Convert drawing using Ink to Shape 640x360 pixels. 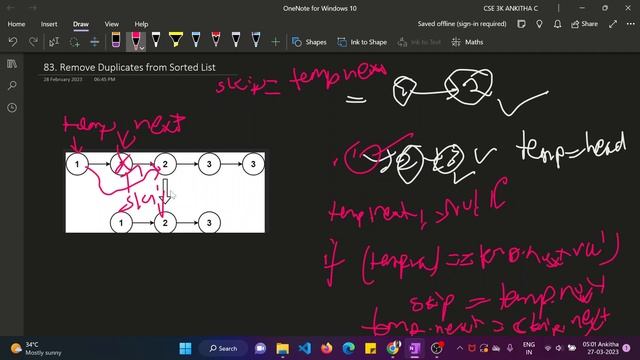[362, 42]
